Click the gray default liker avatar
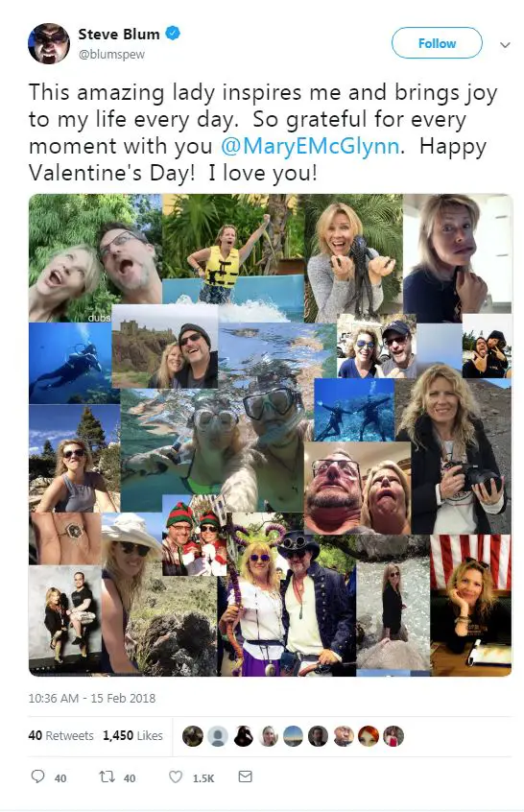This screenshot has width=524, height=812. click(x=218, y=736)
